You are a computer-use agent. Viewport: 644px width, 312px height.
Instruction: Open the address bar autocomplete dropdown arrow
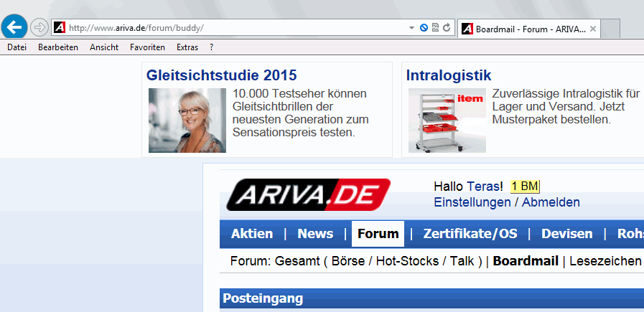(412, 28)
